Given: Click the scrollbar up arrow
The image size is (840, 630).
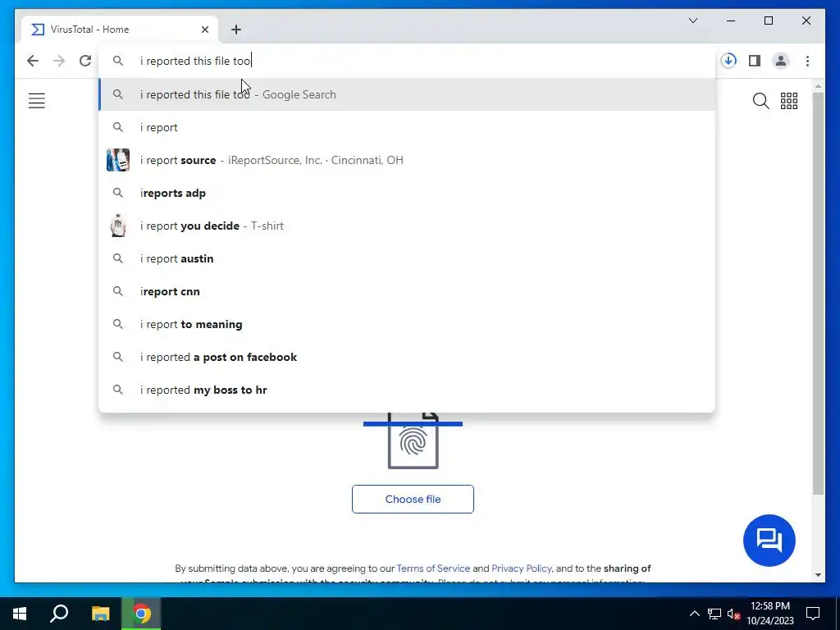Looking at the screenshot, I should coord(818,85).
